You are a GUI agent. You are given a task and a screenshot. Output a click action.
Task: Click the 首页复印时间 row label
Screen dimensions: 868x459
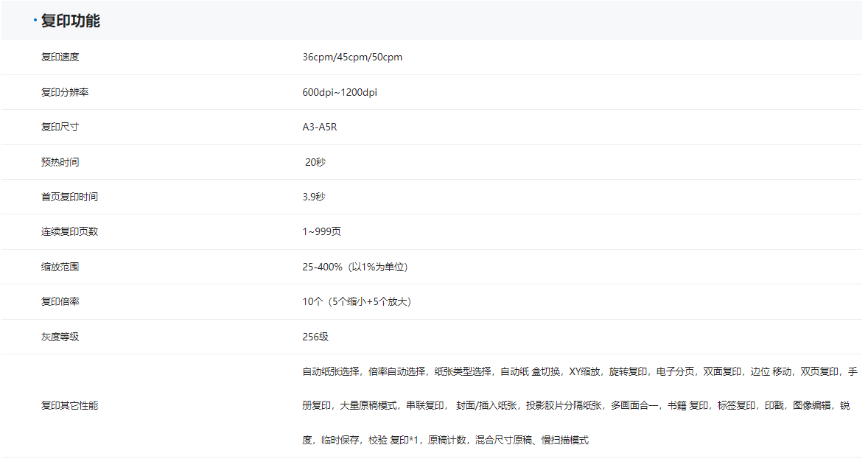click(x=69, y=197)
